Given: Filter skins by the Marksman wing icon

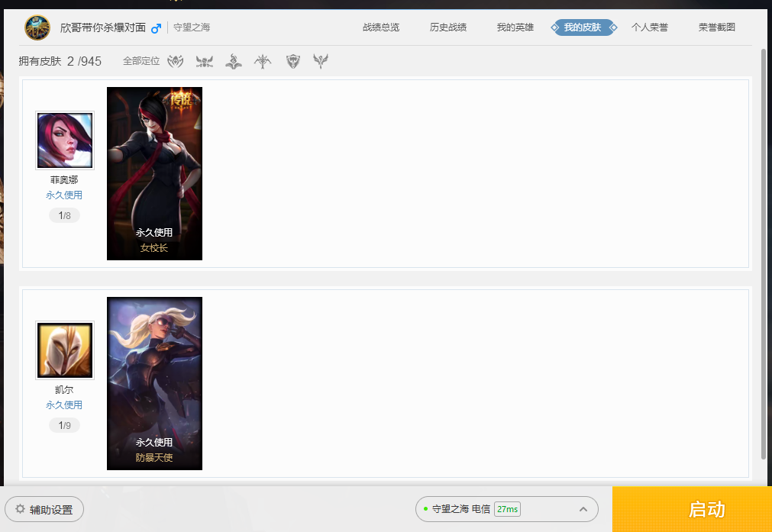Looking at the screenshot, I should tap(321, 61).
